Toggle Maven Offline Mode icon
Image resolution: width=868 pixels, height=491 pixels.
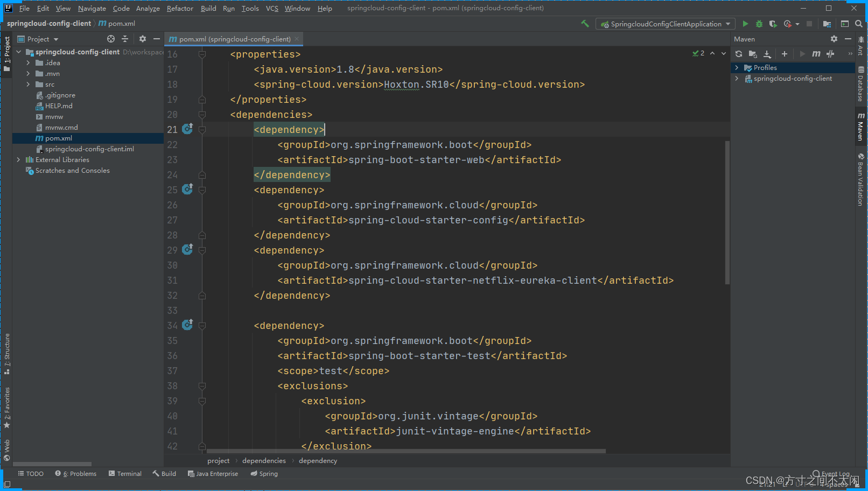point(830,54)
